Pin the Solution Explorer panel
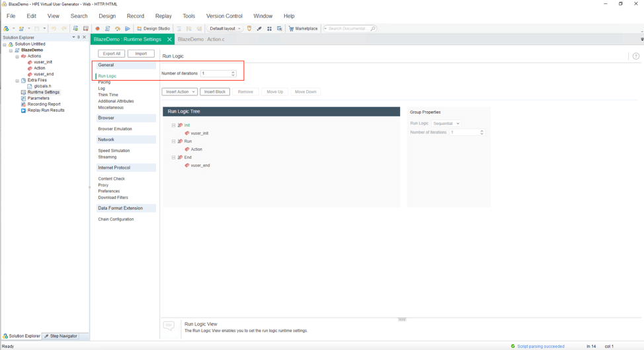The height and width of the screenshot is (350, 644). coord(79,37)
